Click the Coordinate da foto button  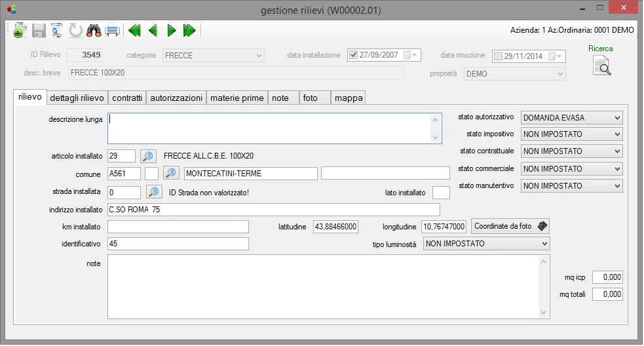point(511,226)
